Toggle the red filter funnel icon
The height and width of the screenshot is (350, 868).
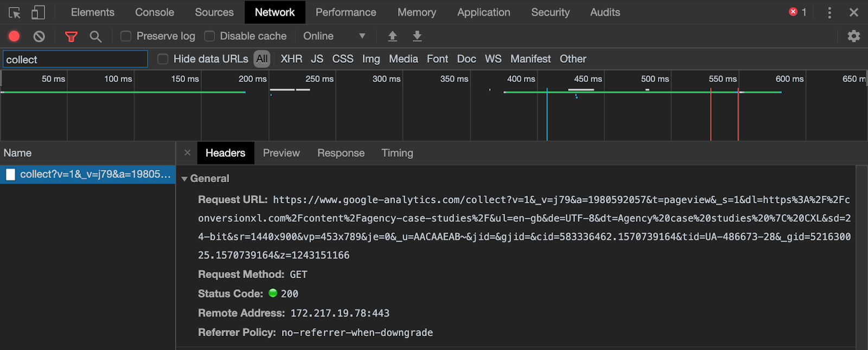point(71,36)
